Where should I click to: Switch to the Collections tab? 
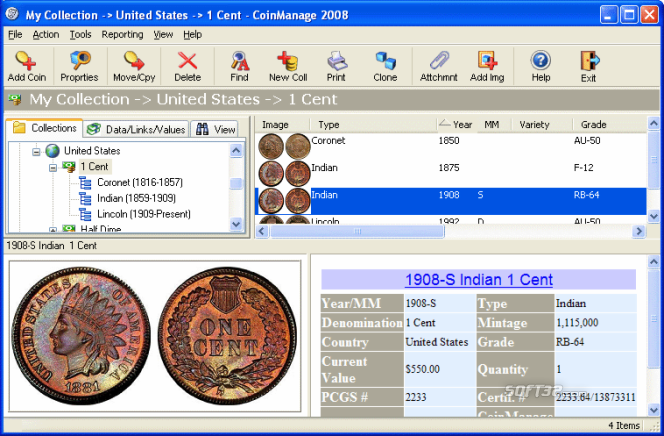tap(44, 128)
